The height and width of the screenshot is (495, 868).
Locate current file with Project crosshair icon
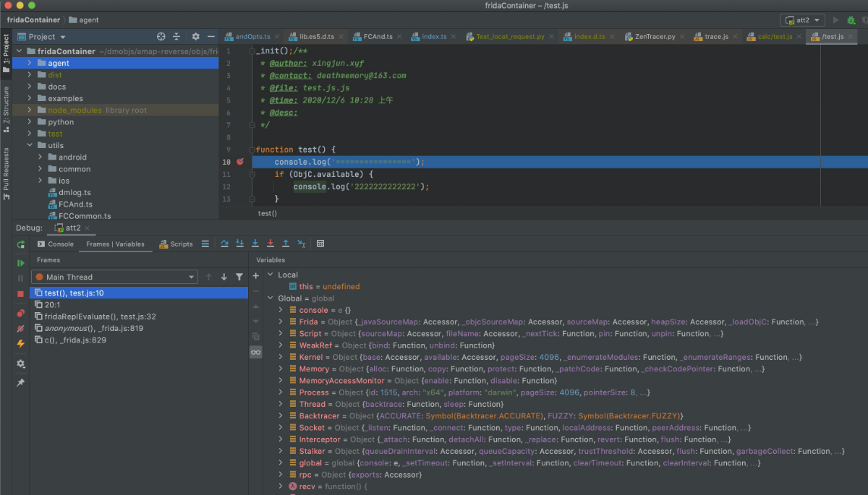point(161,37)
